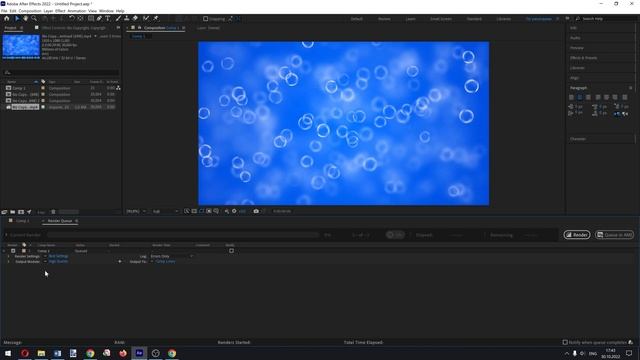Screen dimensions: 640x360
Task: Tick the Notify checkbox for Comp 1
Action: (x=231, y=251)
